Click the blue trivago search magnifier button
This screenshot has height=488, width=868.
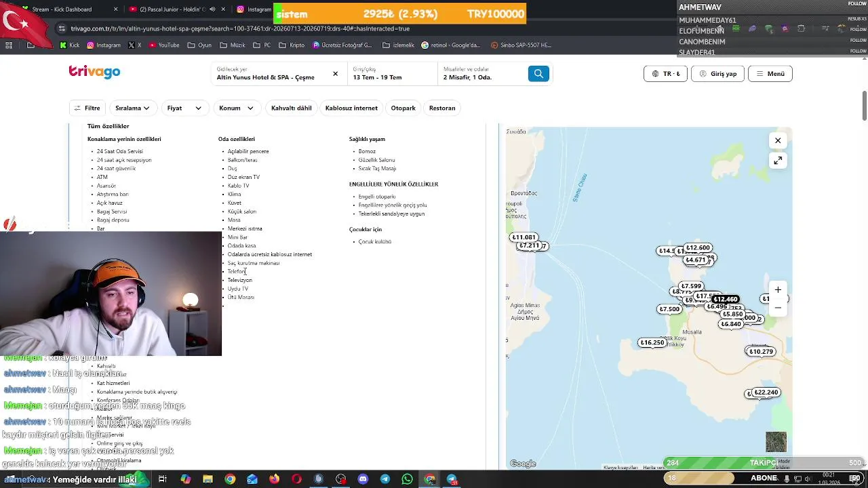538,74
